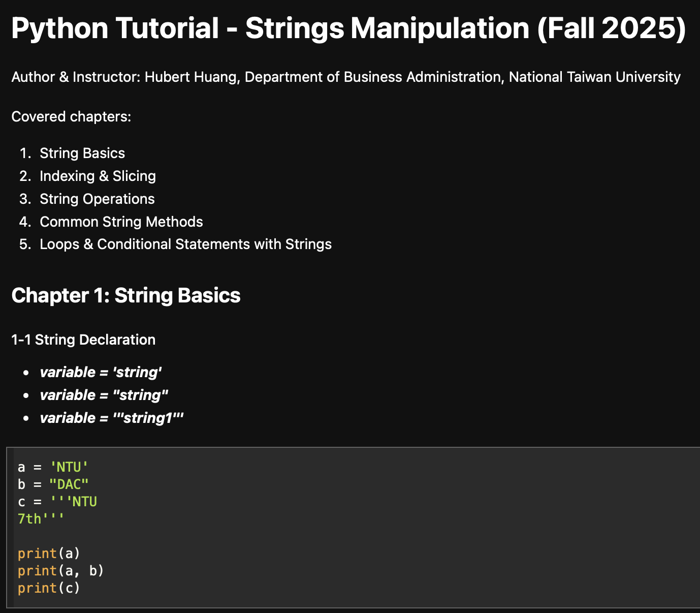The height and width of the screenshot is (613, 700).
Task: Click the '3. String Operations' entry
Action: (97, 199)
